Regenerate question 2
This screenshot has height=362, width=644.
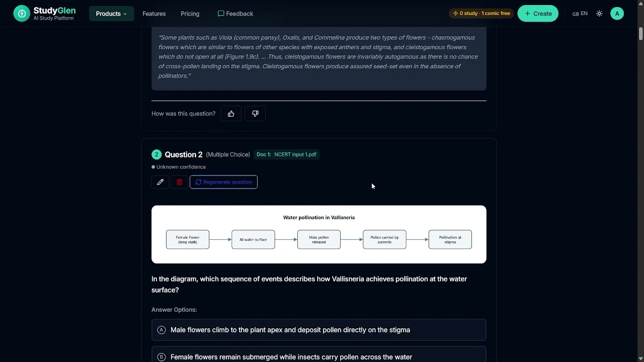coord(223,182)
